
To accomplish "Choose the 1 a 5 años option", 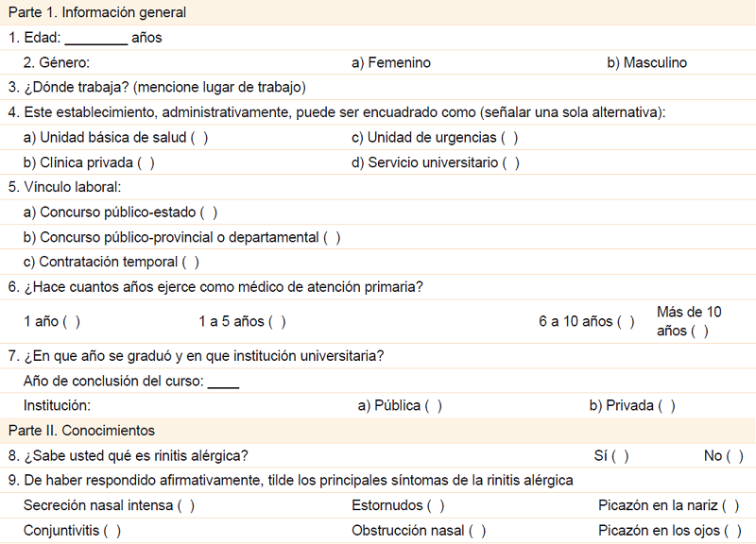I will click(277, 322).
